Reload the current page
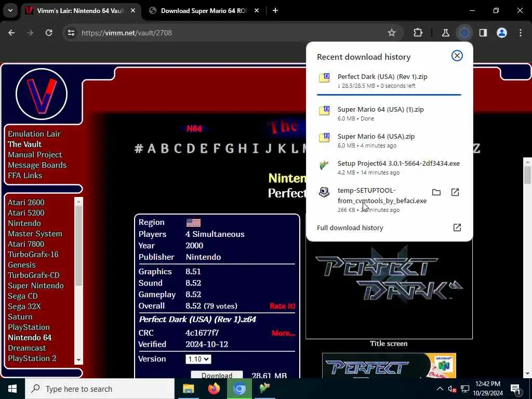This screenshot has width=532, height=399. pyautogui.click(x=49, y=33)
